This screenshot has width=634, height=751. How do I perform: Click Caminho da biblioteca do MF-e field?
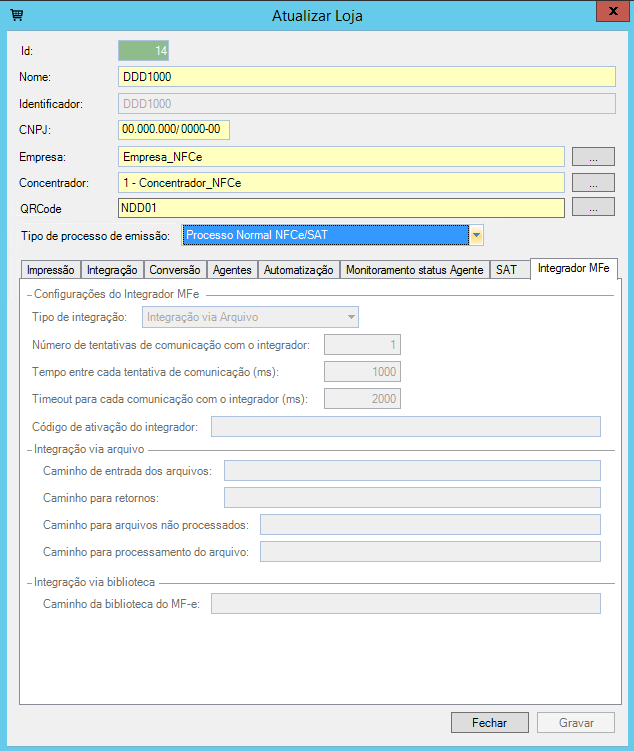406,603
